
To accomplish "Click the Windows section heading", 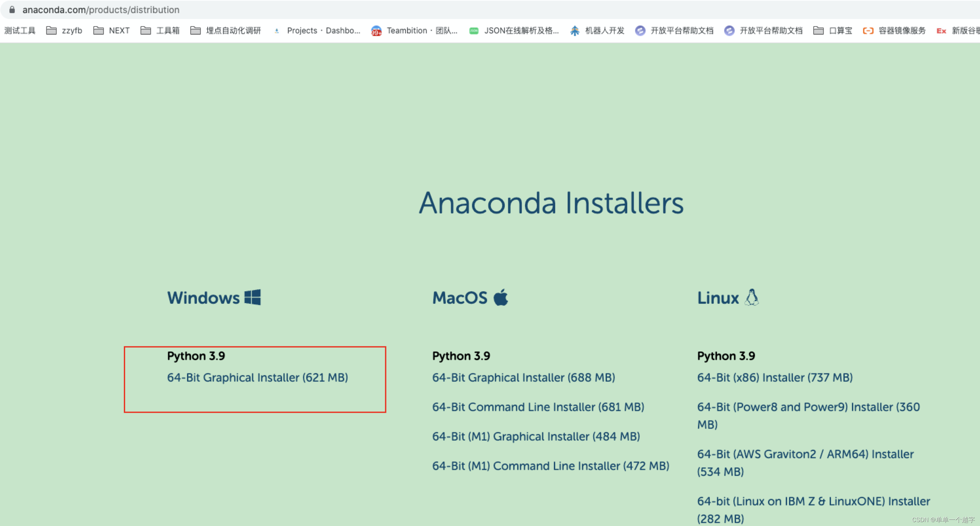I will (x=203, y=298).
